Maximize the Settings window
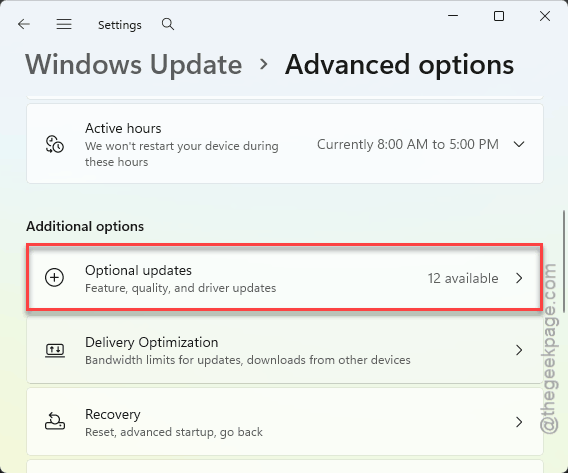Screen dimensions: 568x473 (499, 16)
